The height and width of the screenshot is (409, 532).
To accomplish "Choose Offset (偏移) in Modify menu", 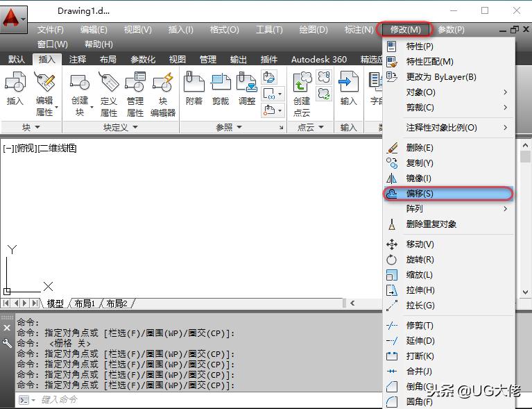I will pos(449,194).
